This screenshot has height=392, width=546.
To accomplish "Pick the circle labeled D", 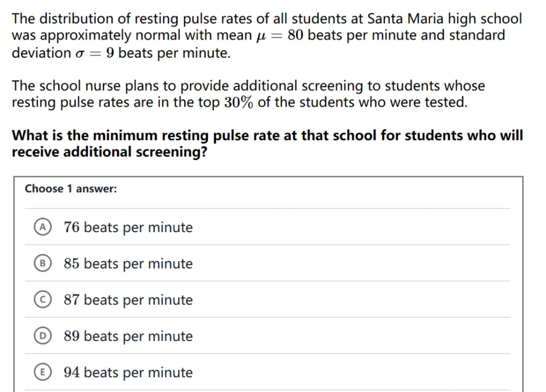I will tap(43, 336).
